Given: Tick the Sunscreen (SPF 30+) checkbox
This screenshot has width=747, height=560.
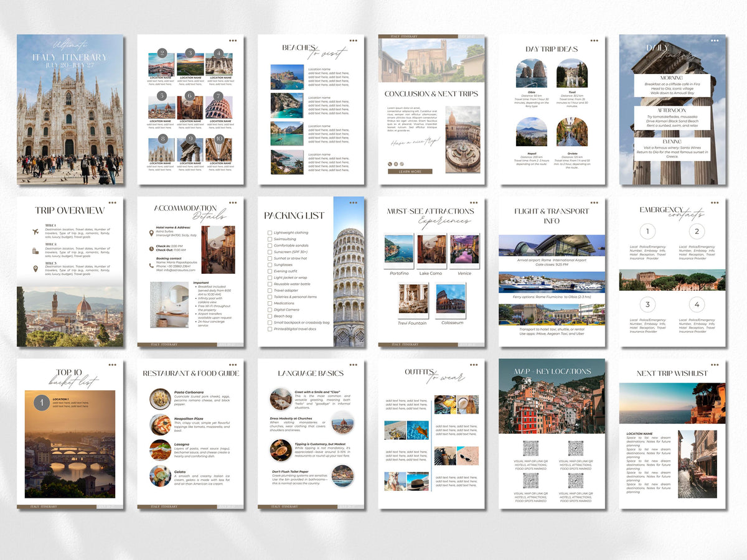Looking at the screenshot, I should pos(270,251).
